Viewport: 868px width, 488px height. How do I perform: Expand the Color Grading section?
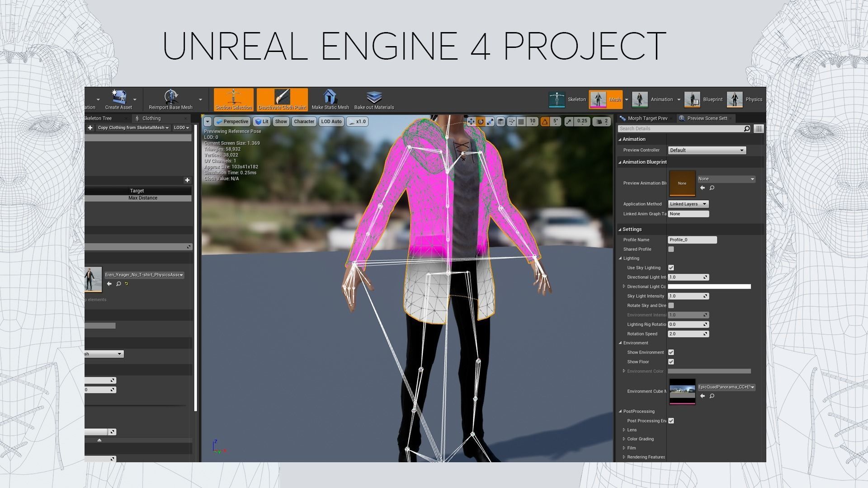click(x=624, y=439)
